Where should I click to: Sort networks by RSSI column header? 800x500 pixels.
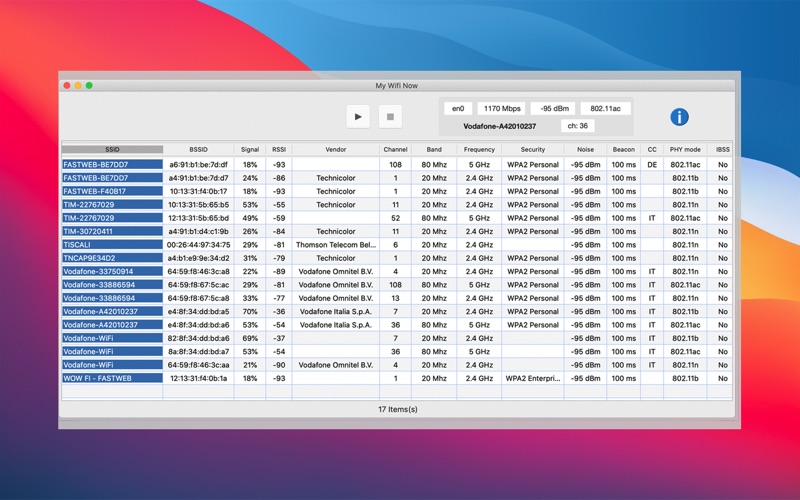coord(279,149)
